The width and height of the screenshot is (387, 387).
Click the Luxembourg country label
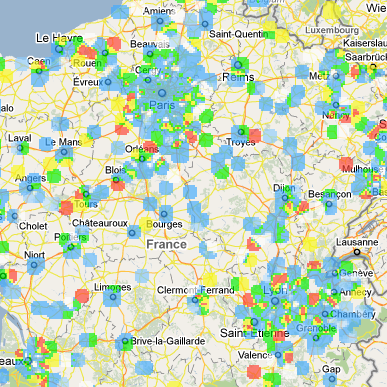coord(332,30)
